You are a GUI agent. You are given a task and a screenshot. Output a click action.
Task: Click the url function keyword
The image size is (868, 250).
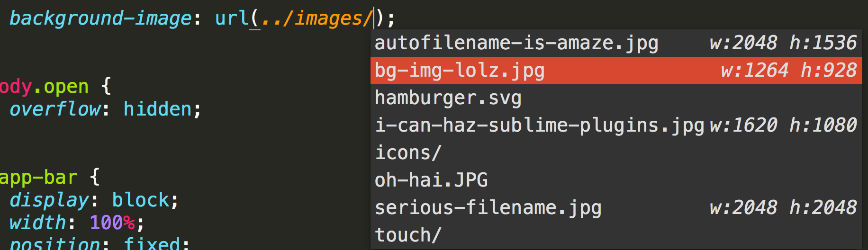click(x=232, y=18)
